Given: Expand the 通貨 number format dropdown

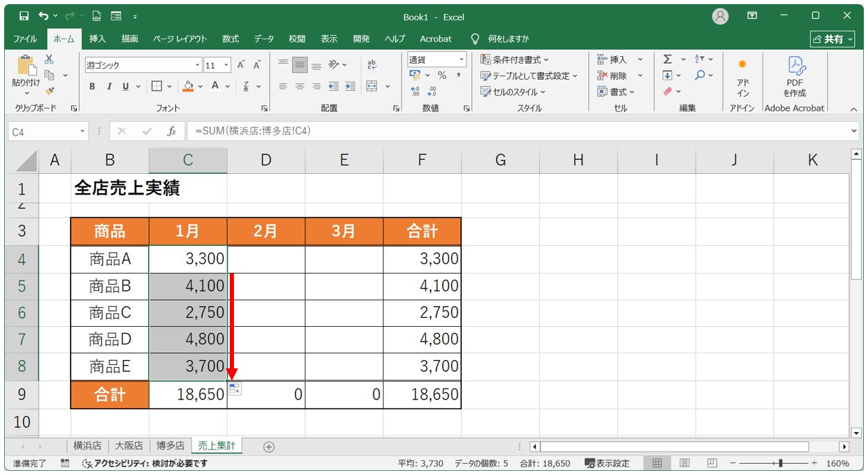Looking at the screenshot, I should click(460, 60).
